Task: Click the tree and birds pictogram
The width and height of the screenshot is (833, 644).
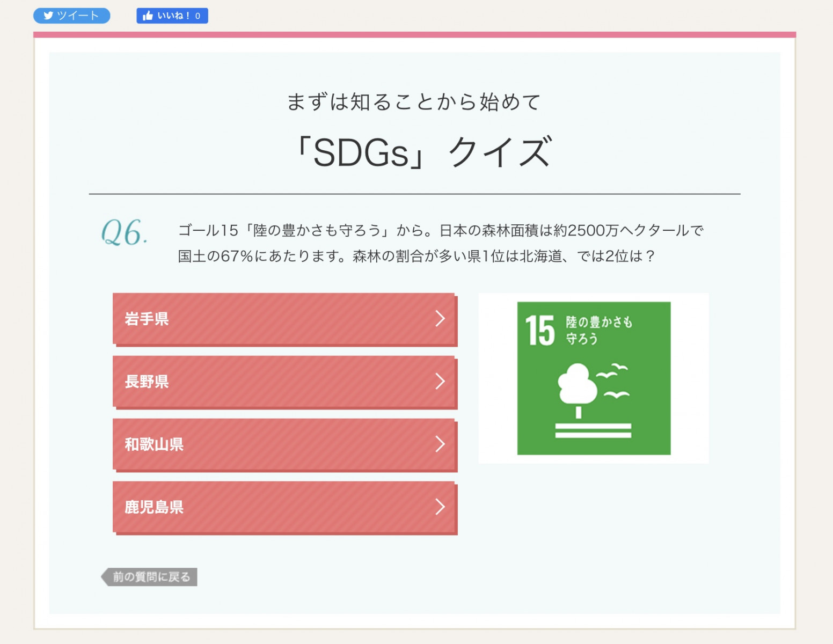Action: tap(593, 400)
